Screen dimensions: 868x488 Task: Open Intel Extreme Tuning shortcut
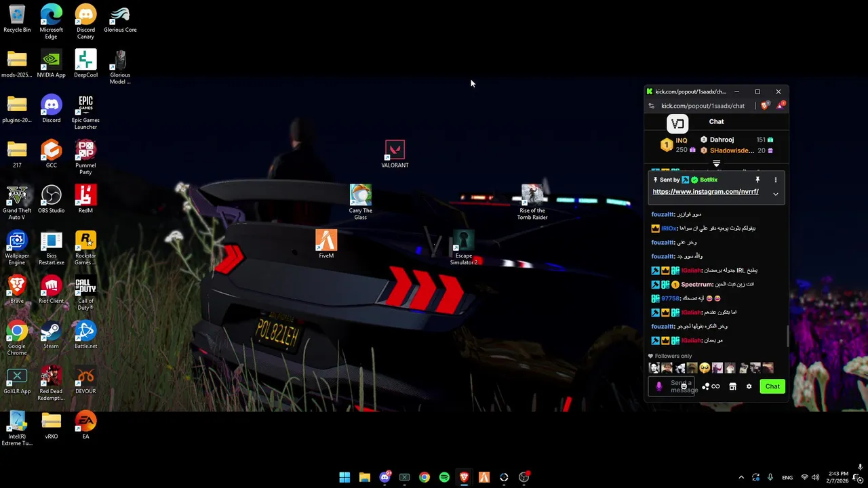[17, 428]
